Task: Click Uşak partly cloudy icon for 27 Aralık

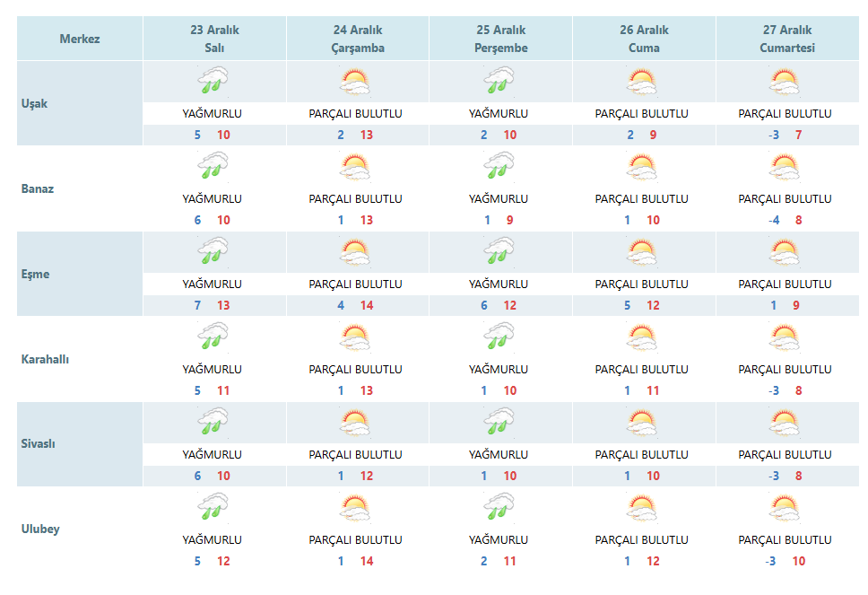Action: tap(785, 82)
